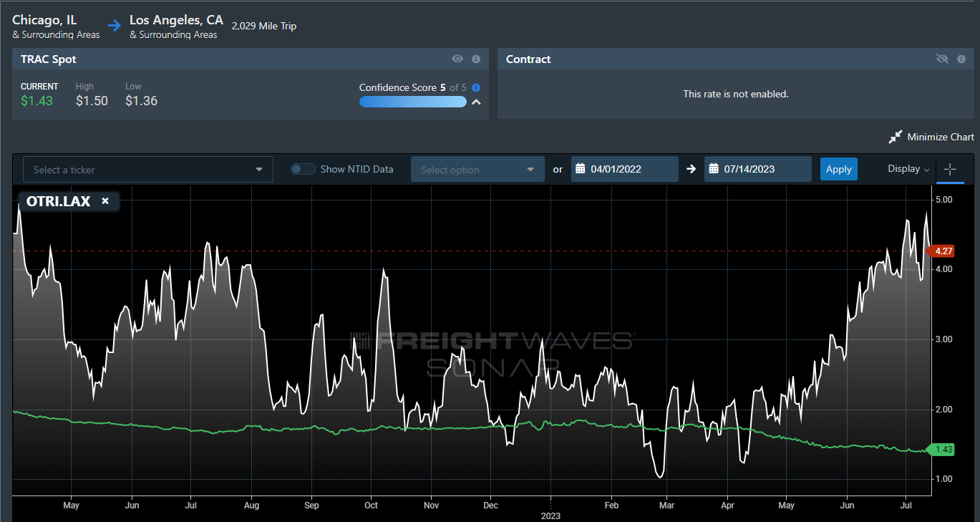This screenshot has width=980, height=522.
Task: Remove the OTRI.LAX ticker tag
Action: pos(105,201)
